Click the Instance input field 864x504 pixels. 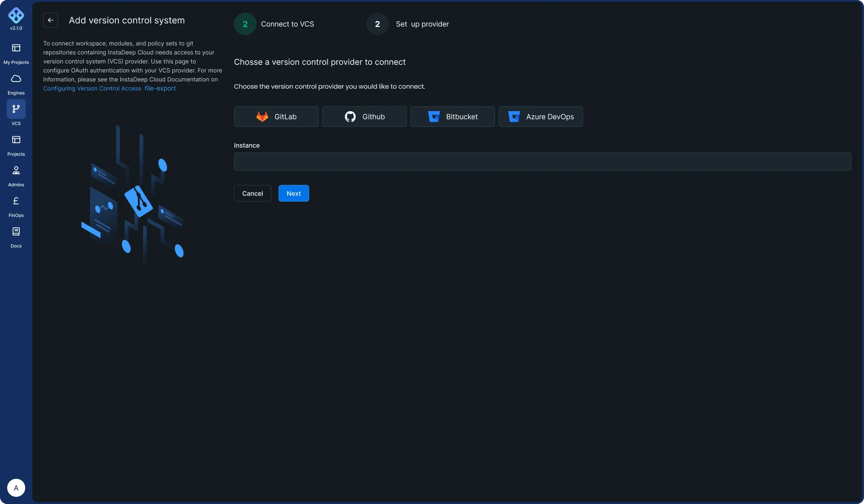542,162
